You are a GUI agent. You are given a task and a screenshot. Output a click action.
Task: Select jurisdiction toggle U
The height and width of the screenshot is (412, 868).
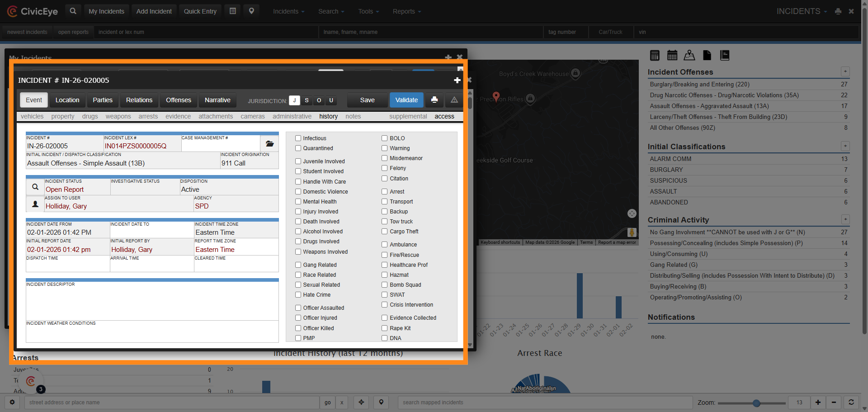click(x=331, y=100)
